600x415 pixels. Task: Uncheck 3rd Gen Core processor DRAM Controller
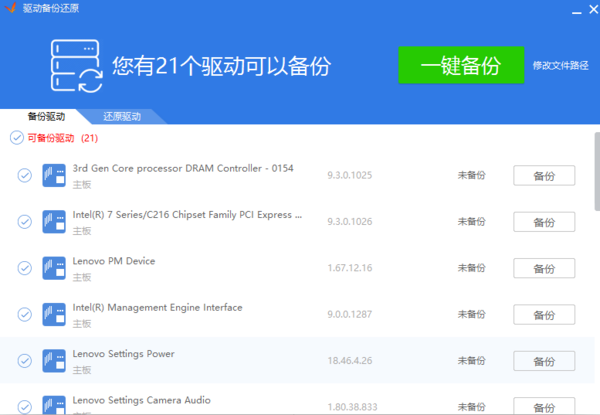pyautogui.click(x=25, y=176)
